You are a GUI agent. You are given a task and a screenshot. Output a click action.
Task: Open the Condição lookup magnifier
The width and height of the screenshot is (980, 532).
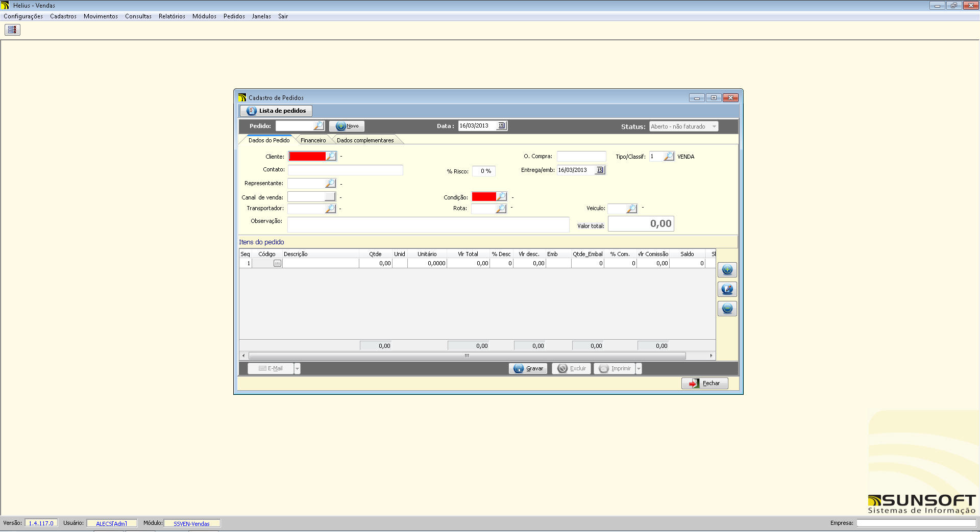tap(502, 197)
